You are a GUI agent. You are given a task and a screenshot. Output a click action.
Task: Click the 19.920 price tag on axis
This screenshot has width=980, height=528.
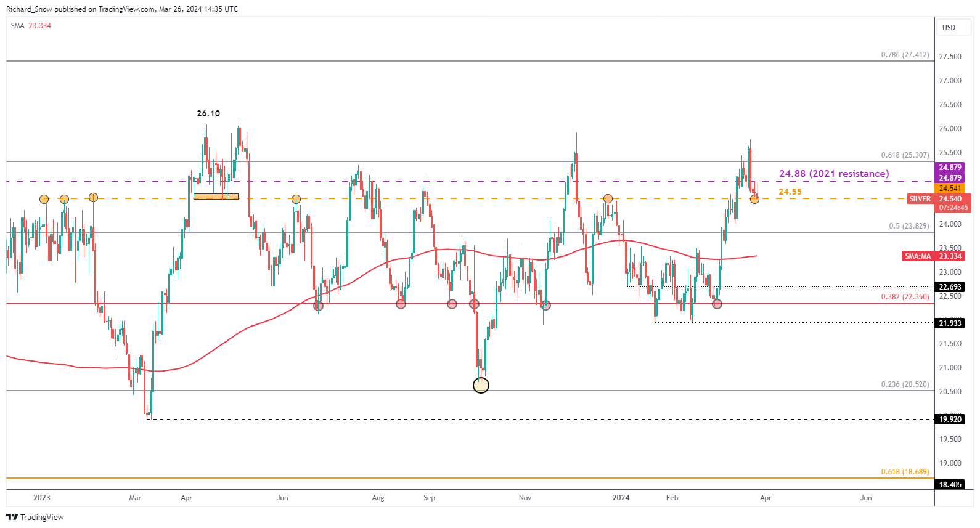pyautogui.click(x=950, y=420)
